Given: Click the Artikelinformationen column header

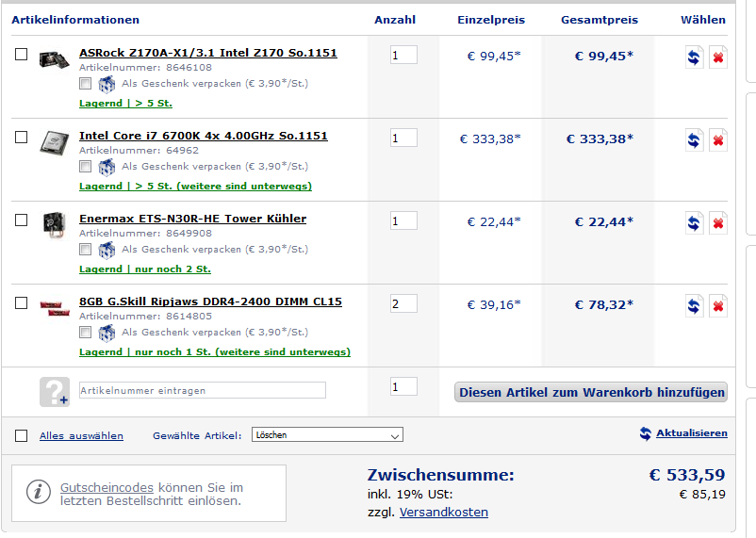Looking at the screenshot, I should (x=75, y=20).
